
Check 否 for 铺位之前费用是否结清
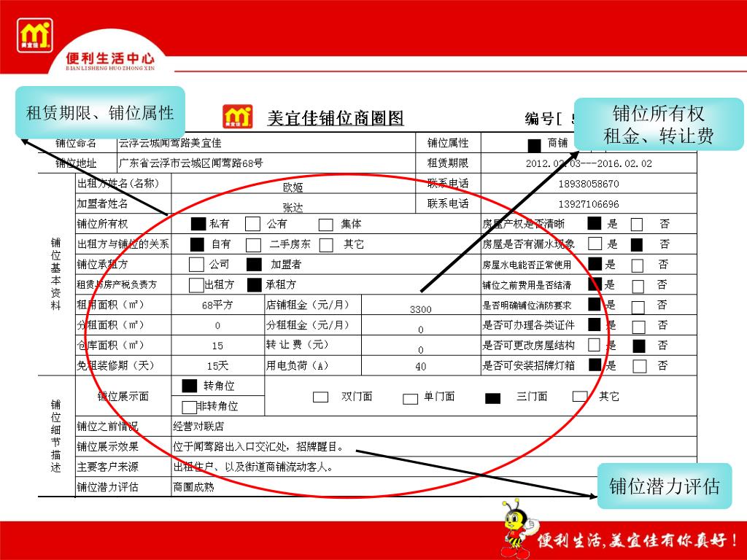click(638, 286)
